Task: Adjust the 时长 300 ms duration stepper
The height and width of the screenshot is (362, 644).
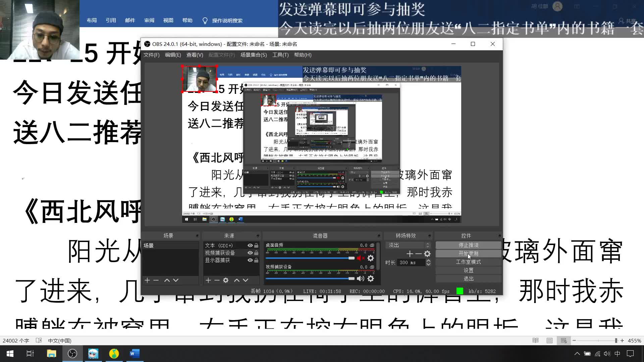Action: click(x=428, y=263)
